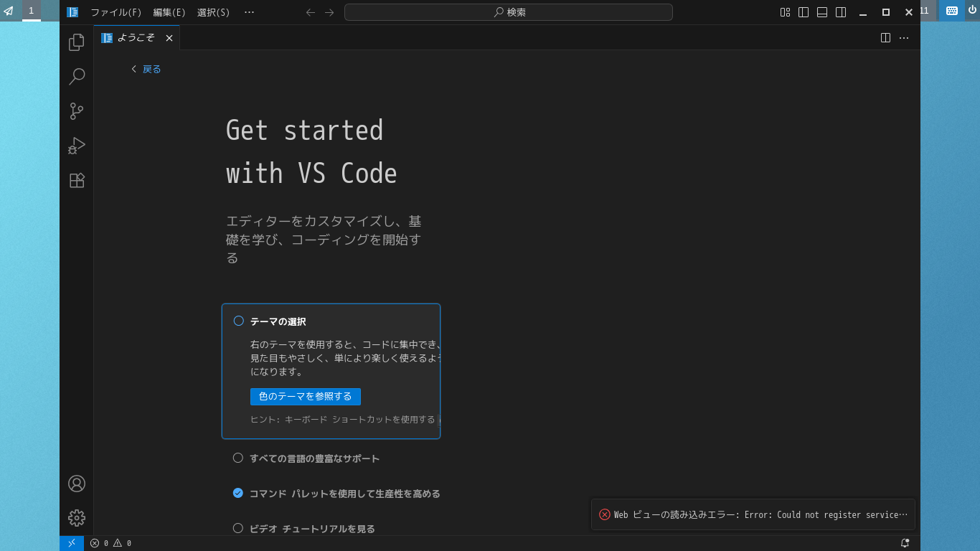This screenshot has width=980, height=551.
Task: Select the ようこそ tab
Action: click(x=136, y=38)
